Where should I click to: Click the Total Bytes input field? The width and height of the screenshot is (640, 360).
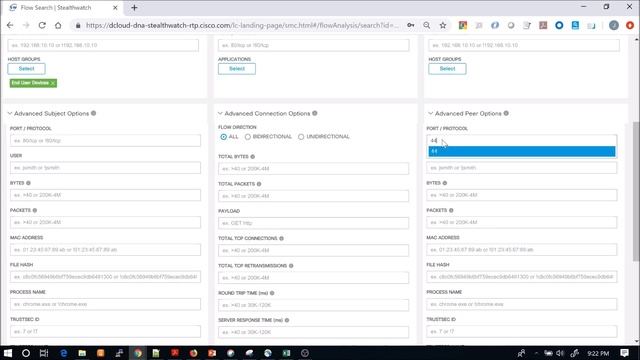click(313, 169)
